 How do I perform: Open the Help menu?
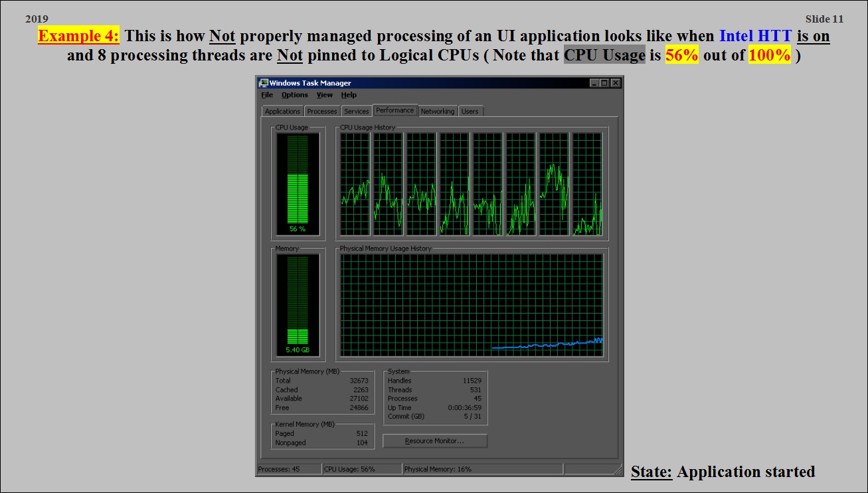click(x=349, y=95)
